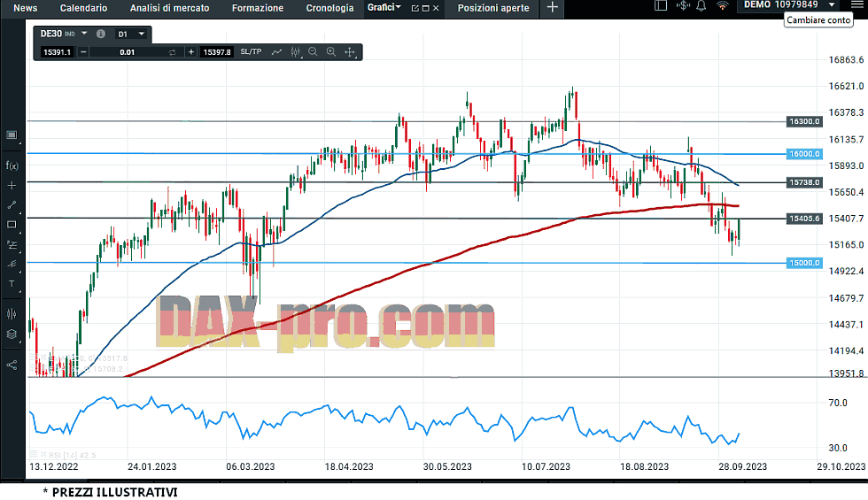Select the Fibonacci retracement tool
Viewport: 868px width, 500px height.
tap(12, 244)
